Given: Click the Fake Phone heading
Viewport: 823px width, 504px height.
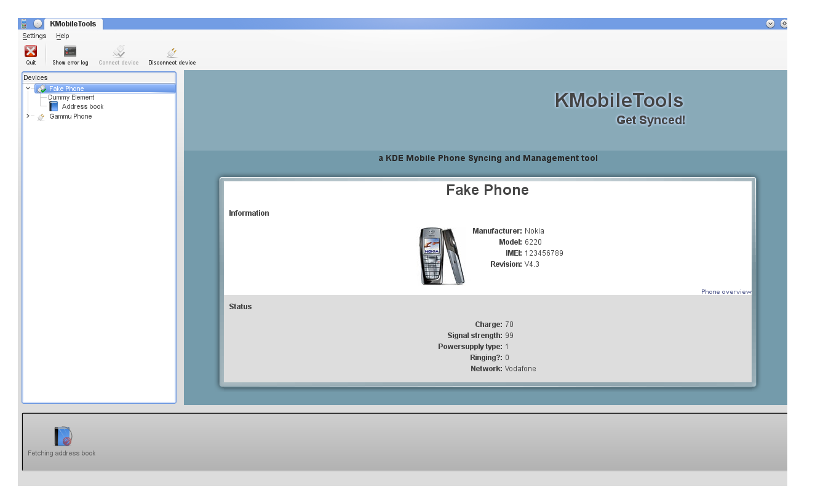Looking at the screenshot, I should pyautogui.click(x=487, y=190).
